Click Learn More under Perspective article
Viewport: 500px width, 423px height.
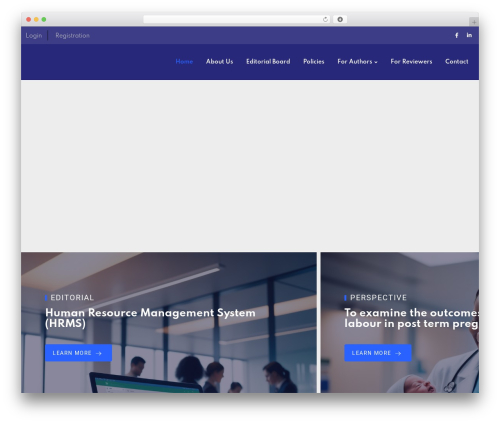click(x=378, y=353)
